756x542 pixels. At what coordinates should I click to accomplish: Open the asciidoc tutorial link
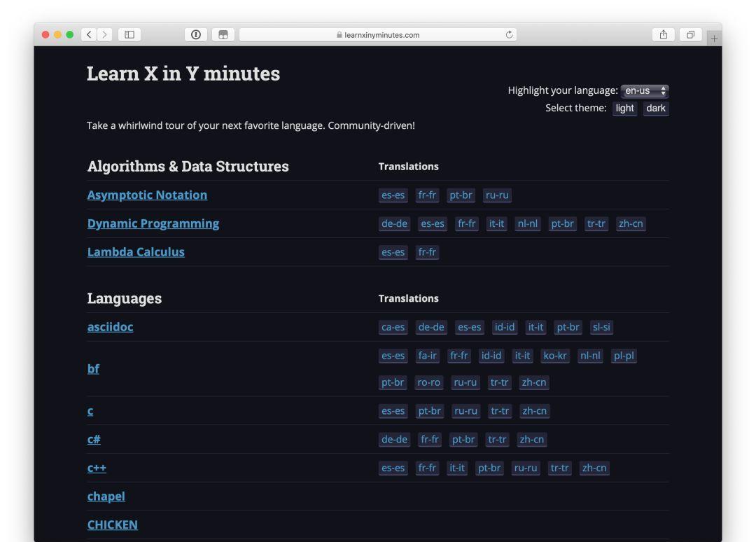(x=110, y=327)
